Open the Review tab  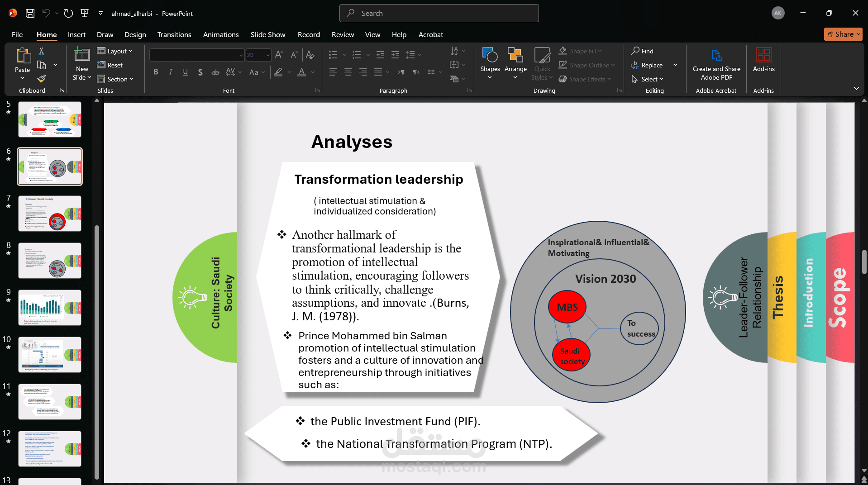click(343, 34)
